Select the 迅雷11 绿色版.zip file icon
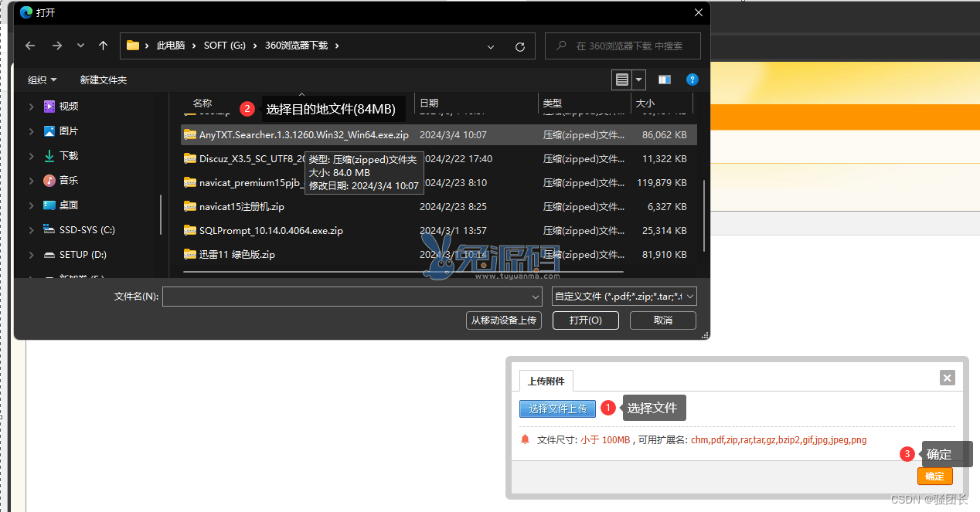Image resolution: width=980 pixels, height=512 pixels. 190,254
